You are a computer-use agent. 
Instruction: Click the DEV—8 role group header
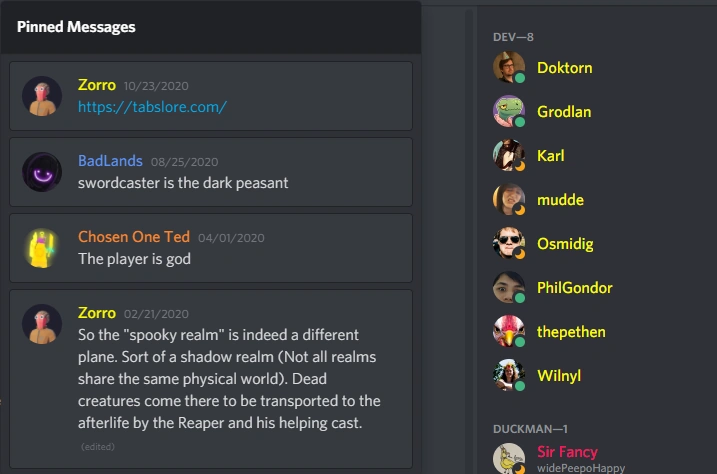(x=513, y=37)
